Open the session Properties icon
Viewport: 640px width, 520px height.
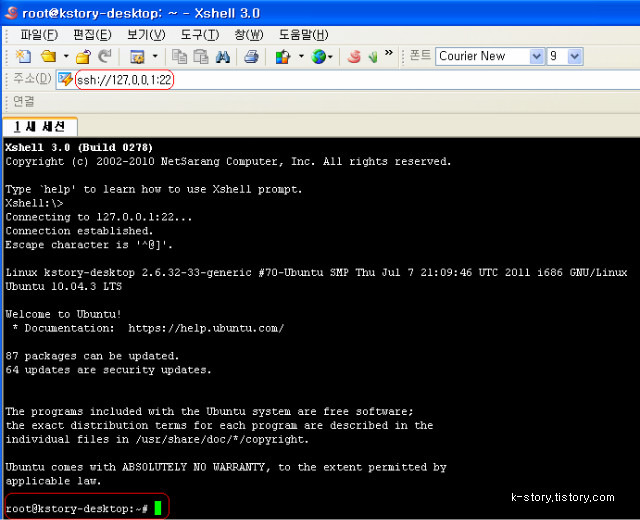(x=137, y=56)
